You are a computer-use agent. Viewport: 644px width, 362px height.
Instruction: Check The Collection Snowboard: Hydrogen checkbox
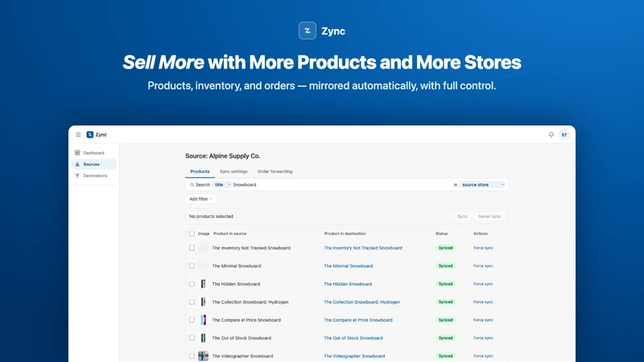192,302
